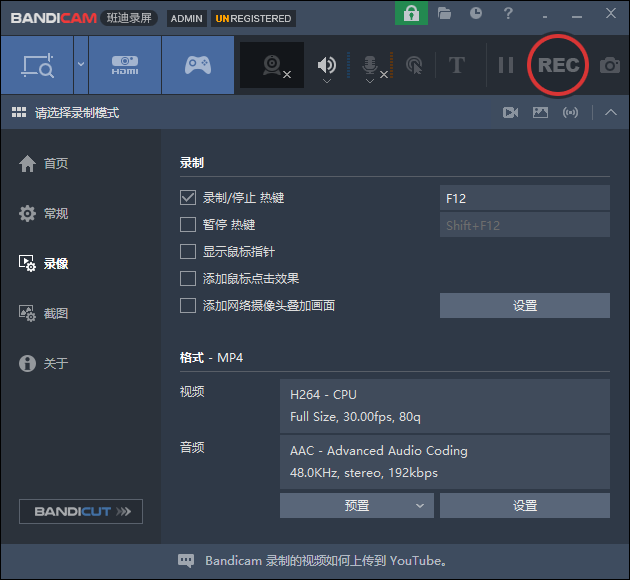Open the 首页 home section
This screenshot has height=580, width=630.
[43, 163]
